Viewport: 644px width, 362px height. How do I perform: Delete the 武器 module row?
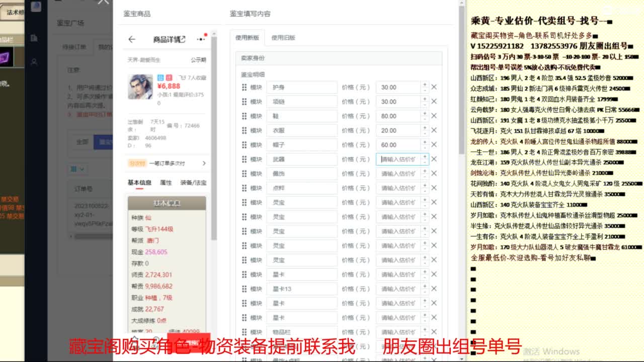point(434,159)
